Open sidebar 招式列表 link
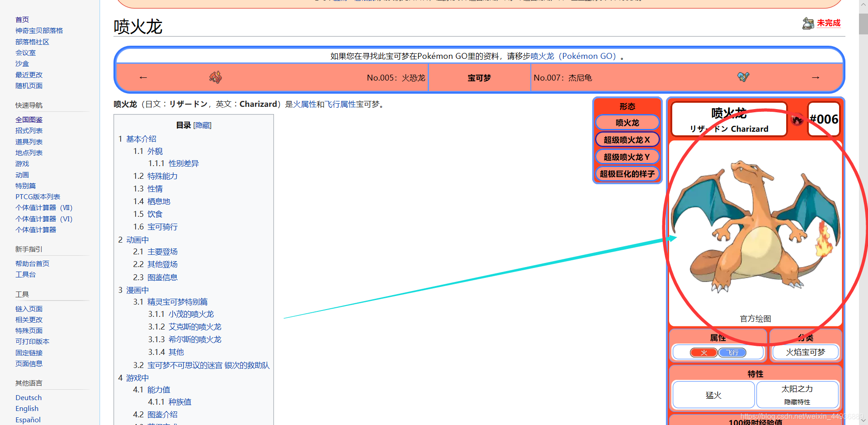 point(29,130)
